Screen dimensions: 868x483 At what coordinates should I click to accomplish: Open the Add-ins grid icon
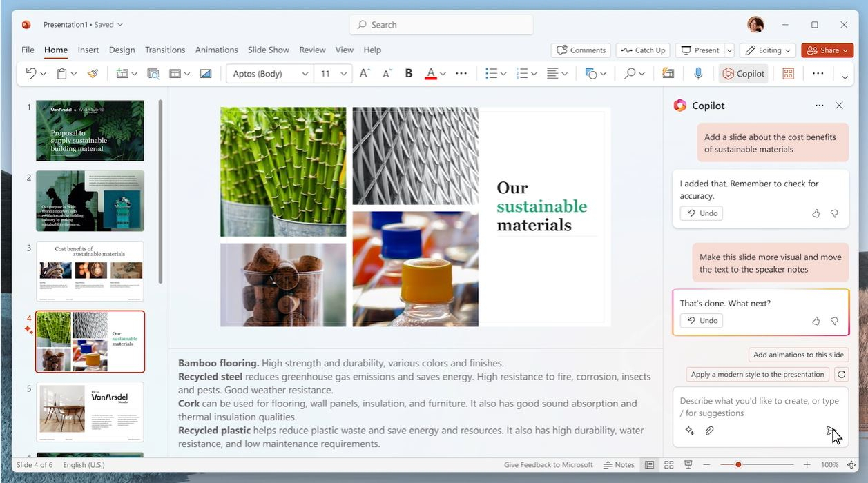[788, 73]
